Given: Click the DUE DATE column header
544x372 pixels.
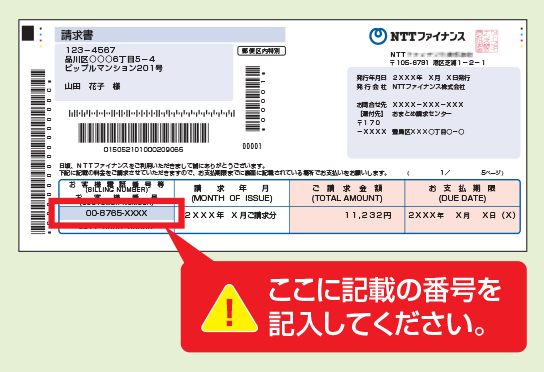Looking at the screenshot, I should pos(462,193).
